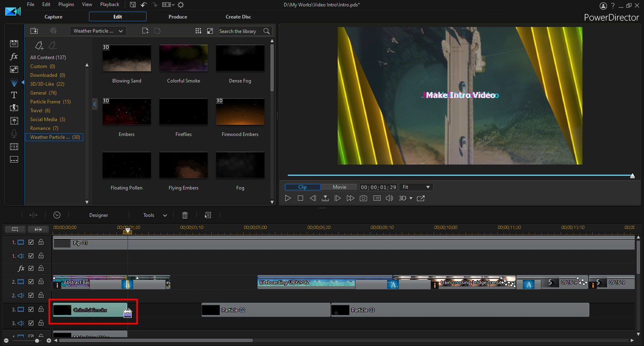Image resolution: width=644 pixels, height=346 pixels.
Task: Open the File menu
Action: [31, 4]
